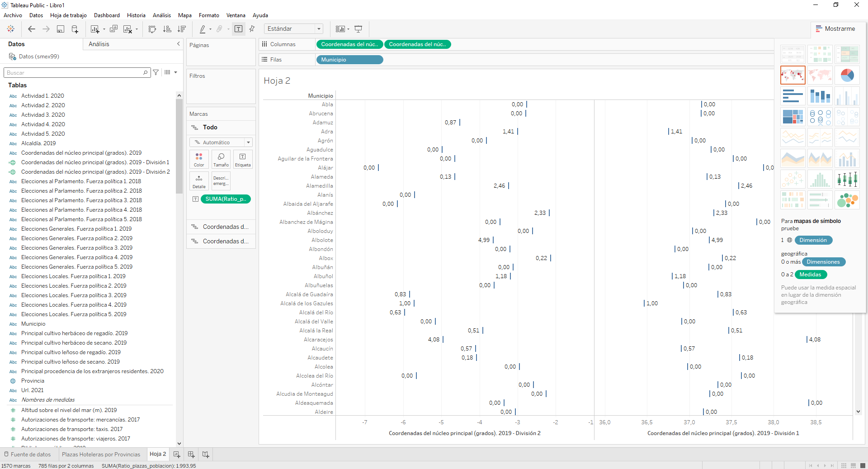Image resolution: width=868 pixels, height=469 pixels.
Task: Select the Tamaño marks option
Action: pyautogui.click(x=221, y=159)
